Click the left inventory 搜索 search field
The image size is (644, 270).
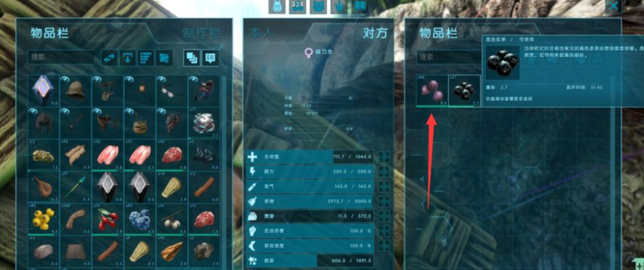[x=62, y=57]
